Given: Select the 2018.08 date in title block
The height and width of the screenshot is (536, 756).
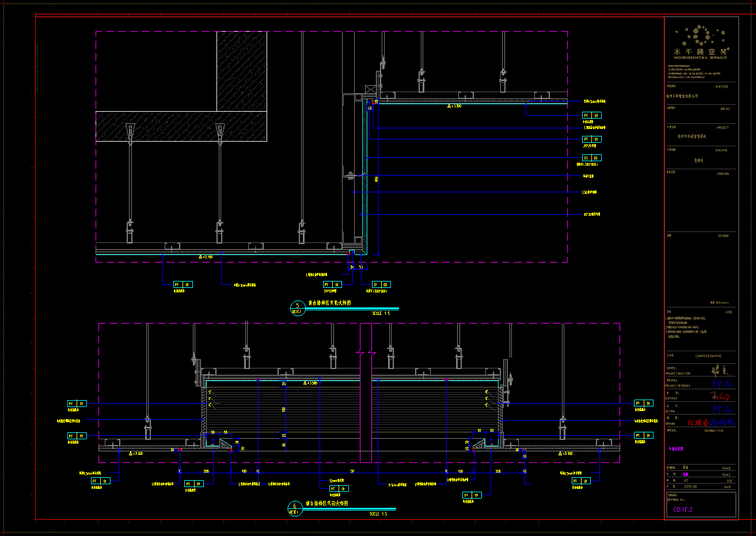Looking at the screenshot, I should (x=690, y=486).
